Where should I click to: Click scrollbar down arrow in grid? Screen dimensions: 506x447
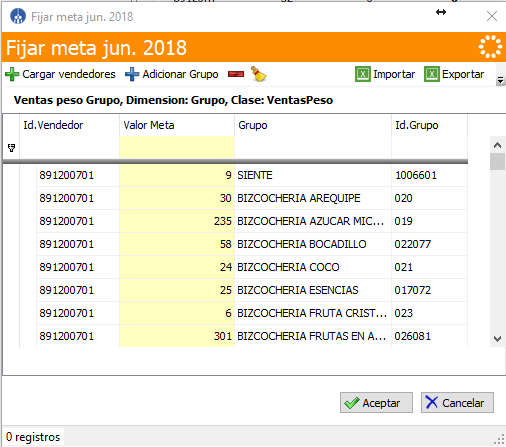497,339
